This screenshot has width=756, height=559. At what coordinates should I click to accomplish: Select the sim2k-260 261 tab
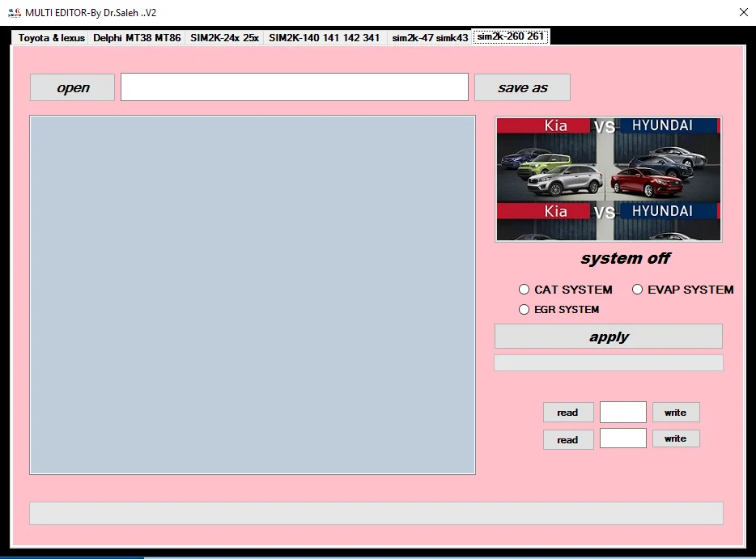[x=511, y=36]
